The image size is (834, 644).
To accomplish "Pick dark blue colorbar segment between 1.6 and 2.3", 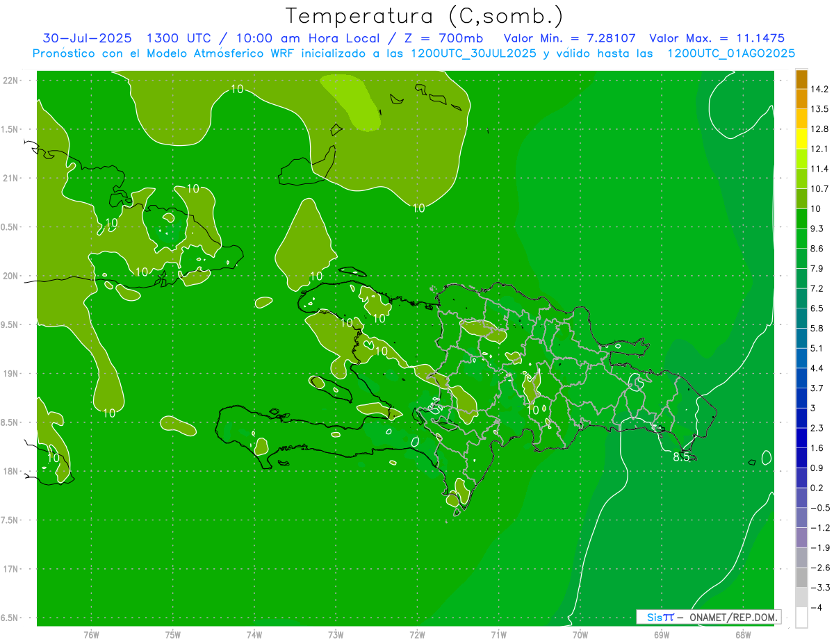I will 801,438.
